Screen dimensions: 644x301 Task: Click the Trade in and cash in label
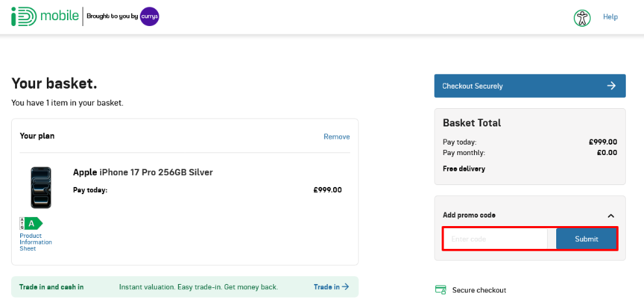(51, 287)
